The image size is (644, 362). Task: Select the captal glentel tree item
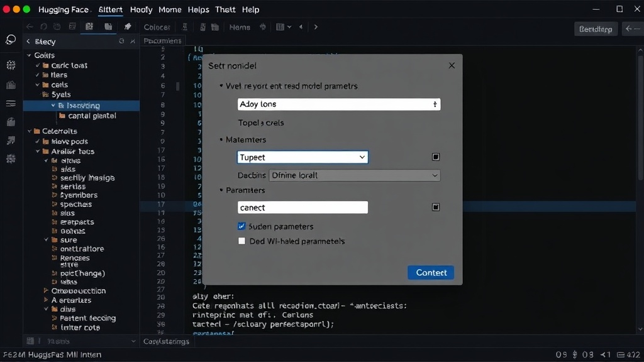tap(92, 116)
